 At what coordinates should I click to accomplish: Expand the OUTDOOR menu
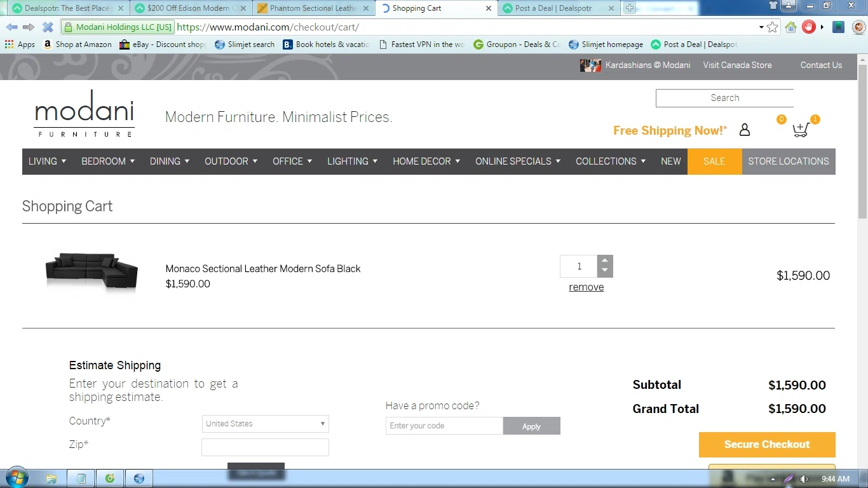click(x=231, y=161)
